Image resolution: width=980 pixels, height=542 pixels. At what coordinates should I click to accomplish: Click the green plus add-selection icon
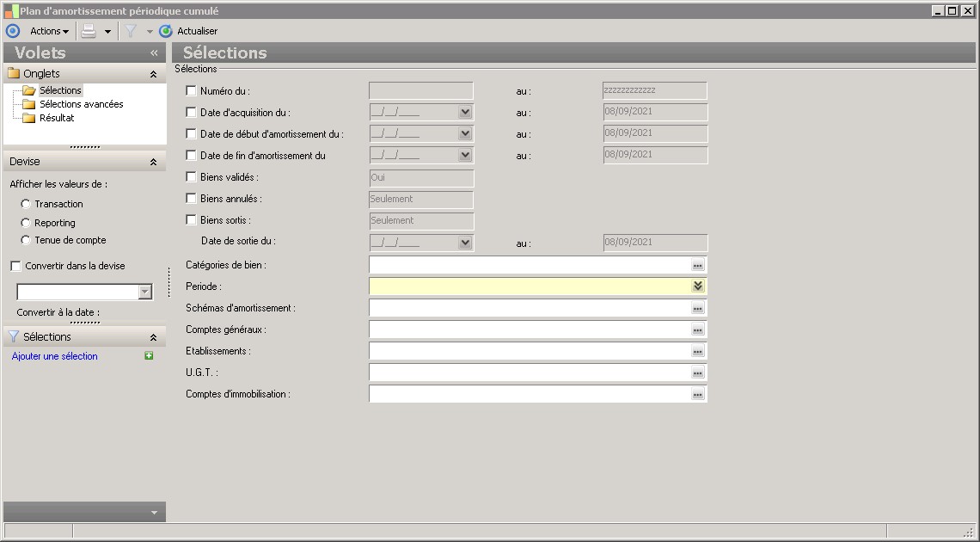[149, 355]
